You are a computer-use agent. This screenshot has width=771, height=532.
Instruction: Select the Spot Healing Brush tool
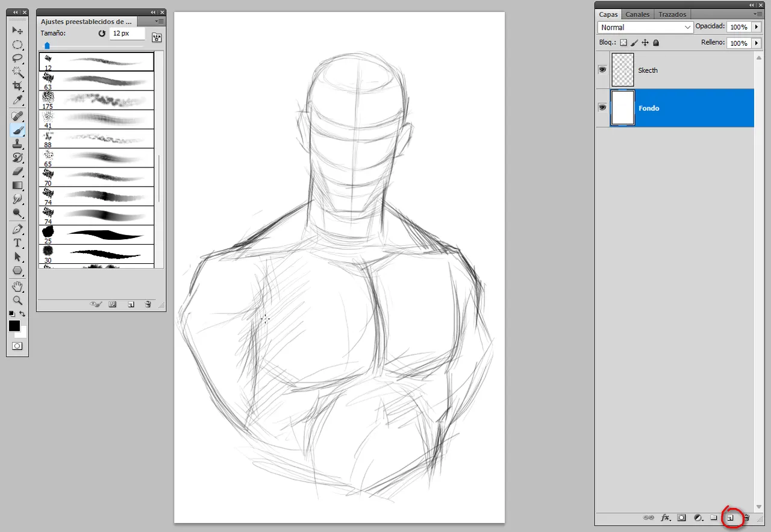(x=17, y=116)
